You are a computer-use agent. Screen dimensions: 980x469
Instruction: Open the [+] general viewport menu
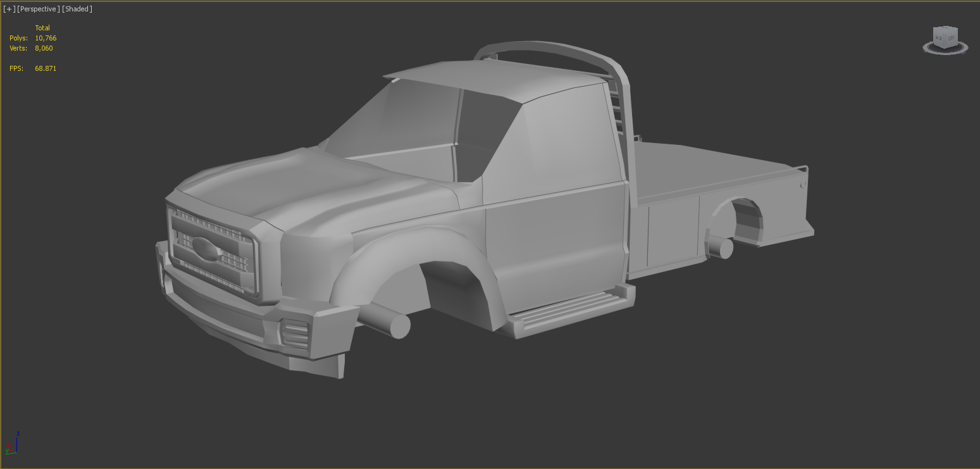pos(9,9)
